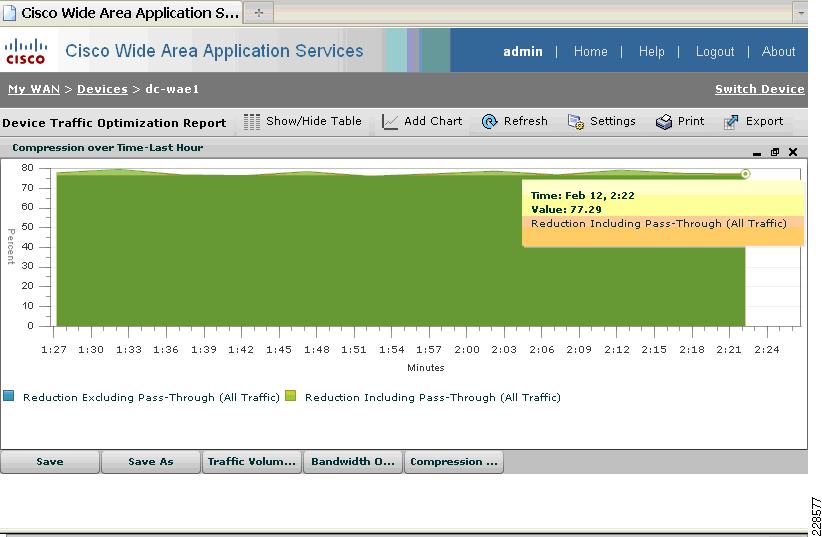Screen dimensions: 822x537
Task: Minimize the Compression over Time panel
Action: 756,154
